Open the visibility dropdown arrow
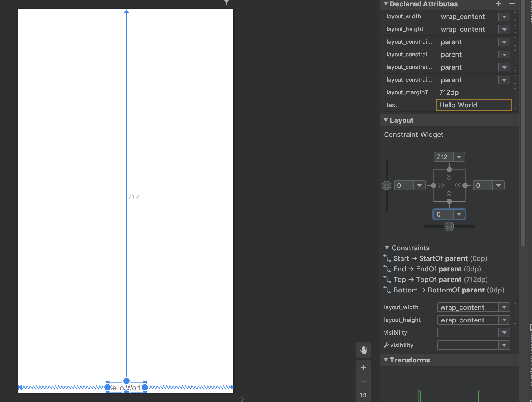532x402 pixels. pyautogui.click(x=504, y=332)
